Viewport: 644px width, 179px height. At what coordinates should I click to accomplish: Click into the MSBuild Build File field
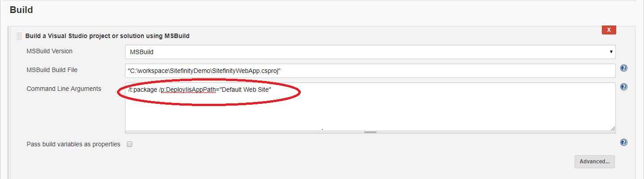pyautogui.click(x=370, y=71)
